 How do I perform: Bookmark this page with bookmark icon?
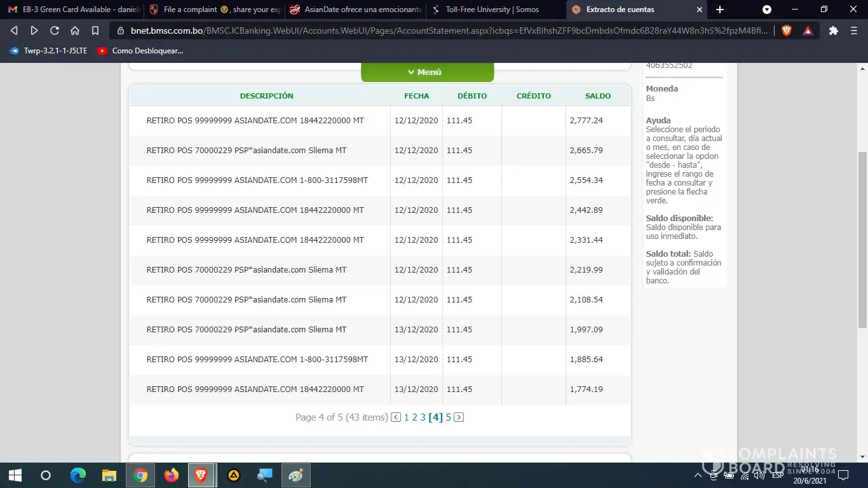95,30
